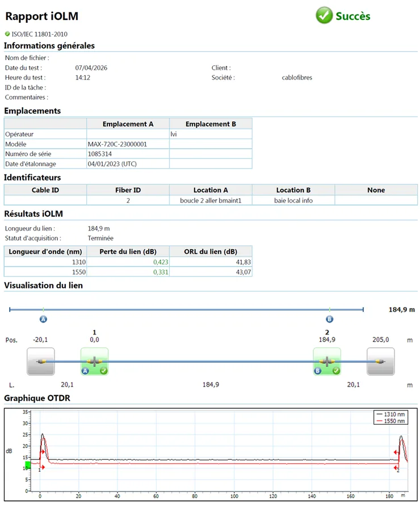Click the 1310 nm legend entry
This screenshot has height=511, width=420.
point(390,414)
